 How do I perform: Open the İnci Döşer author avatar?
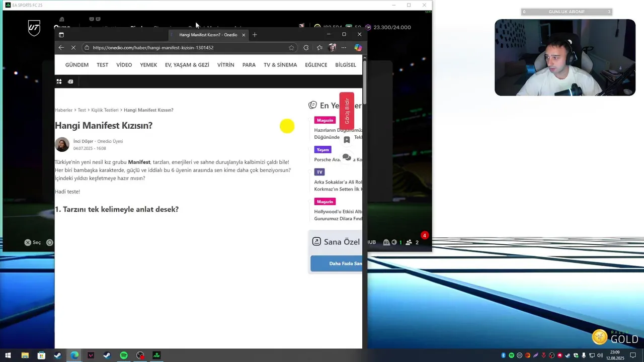tap(62, 144)
